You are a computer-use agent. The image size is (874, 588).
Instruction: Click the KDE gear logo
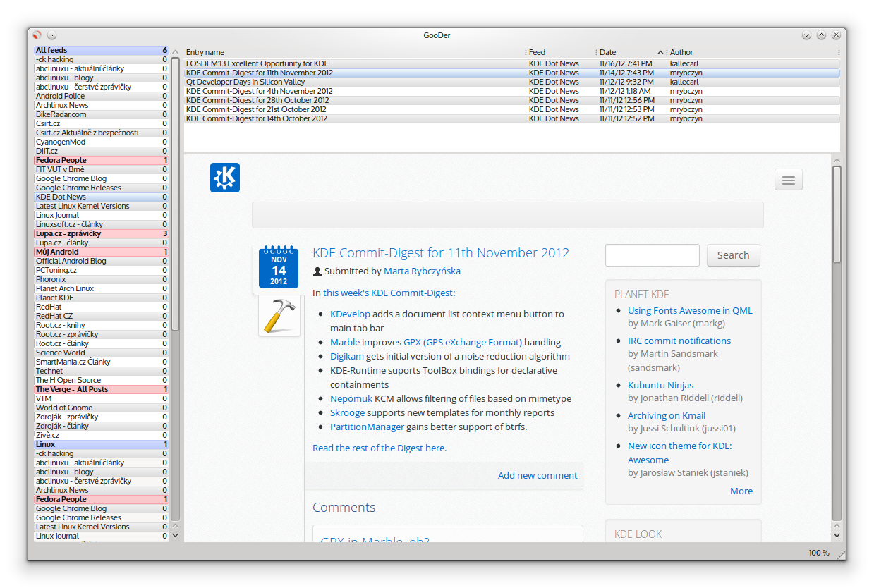point(224,178)
